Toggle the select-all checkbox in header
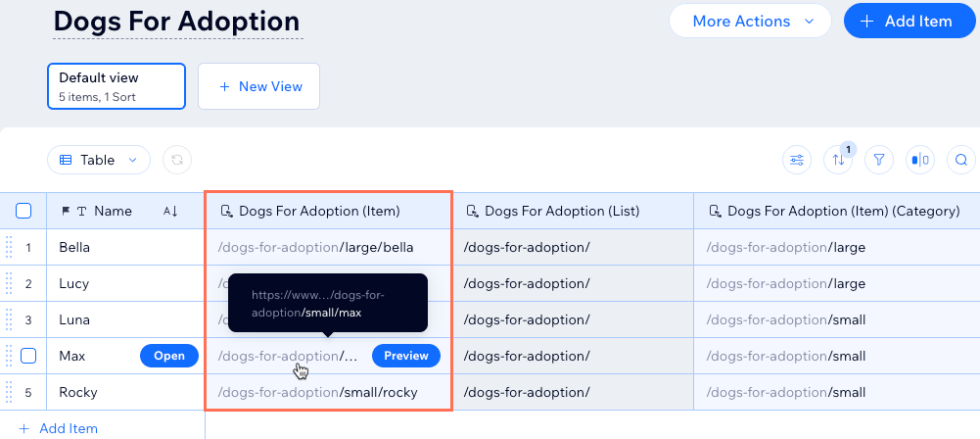 point(24,211)
